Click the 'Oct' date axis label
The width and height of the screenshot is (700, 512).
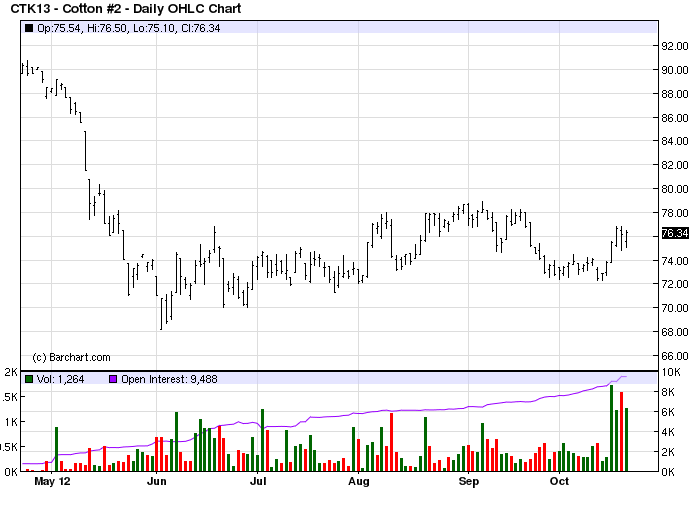click(559, 481)
